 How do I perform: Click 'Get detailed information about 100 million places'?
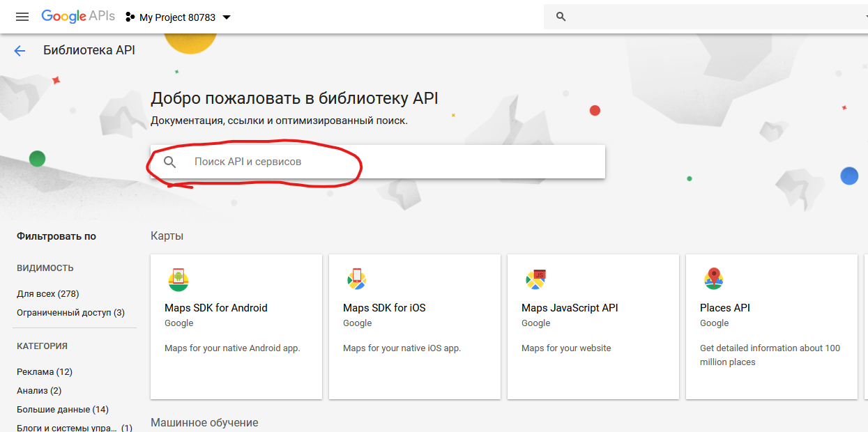[x=770, y=355]
